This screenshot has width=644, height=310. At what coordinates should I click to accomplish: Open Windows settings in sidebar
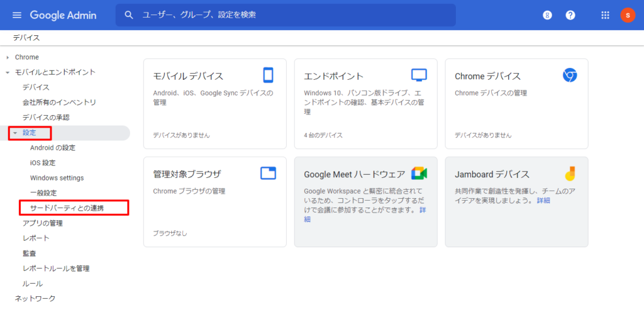pos(57,178)
